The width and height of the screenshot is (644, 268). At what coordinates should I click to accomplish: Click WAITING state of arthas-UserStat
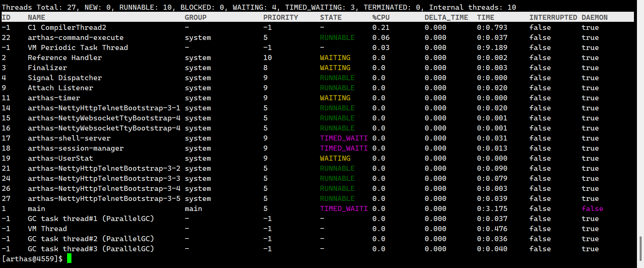[335, 158]
